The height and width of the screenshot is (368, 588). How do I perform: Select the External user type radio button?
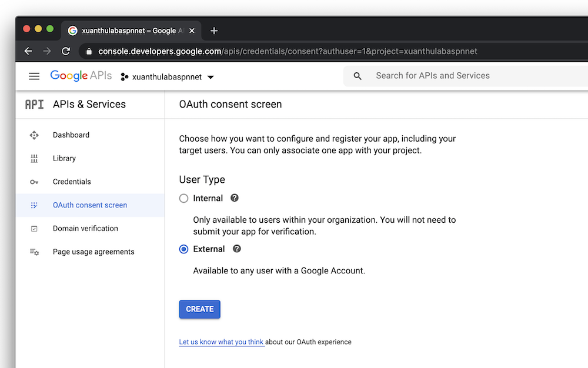point(183,249)
